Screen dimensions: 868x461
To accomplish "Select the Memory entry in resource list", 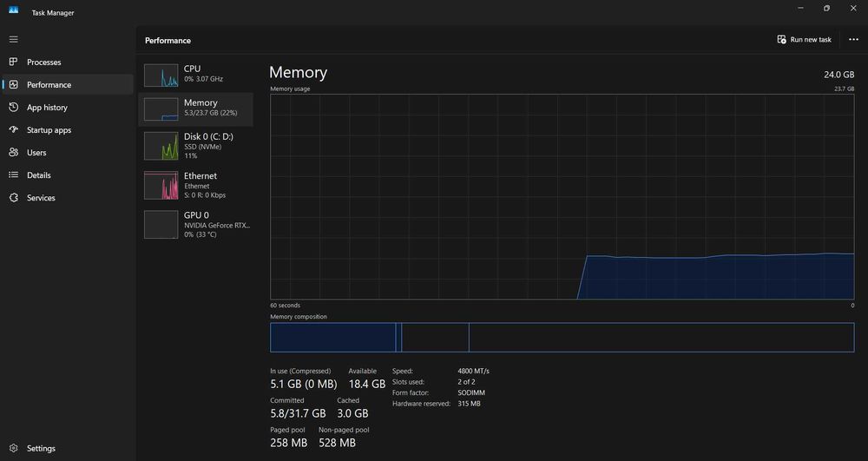I will (196, 109).
